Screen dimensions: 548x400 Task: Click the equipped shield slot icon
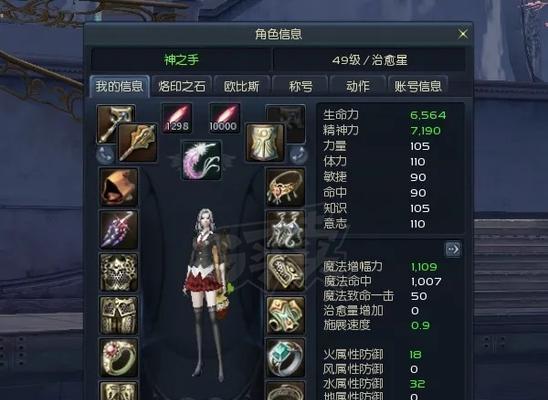(265, 143)
